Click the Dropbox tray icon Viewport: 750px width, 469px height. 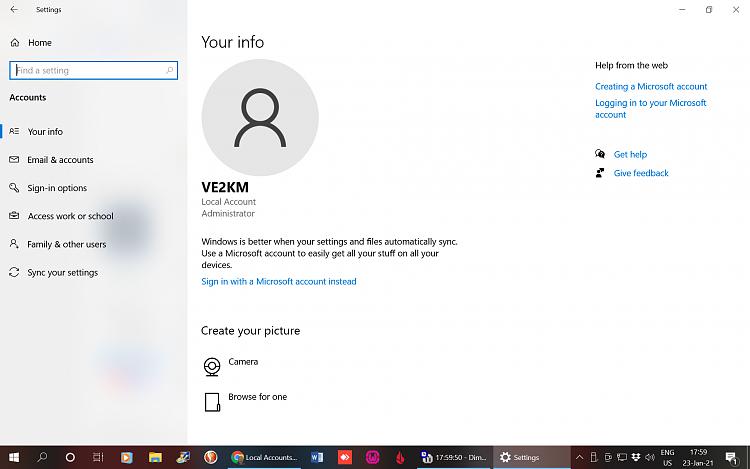point(636,458)
